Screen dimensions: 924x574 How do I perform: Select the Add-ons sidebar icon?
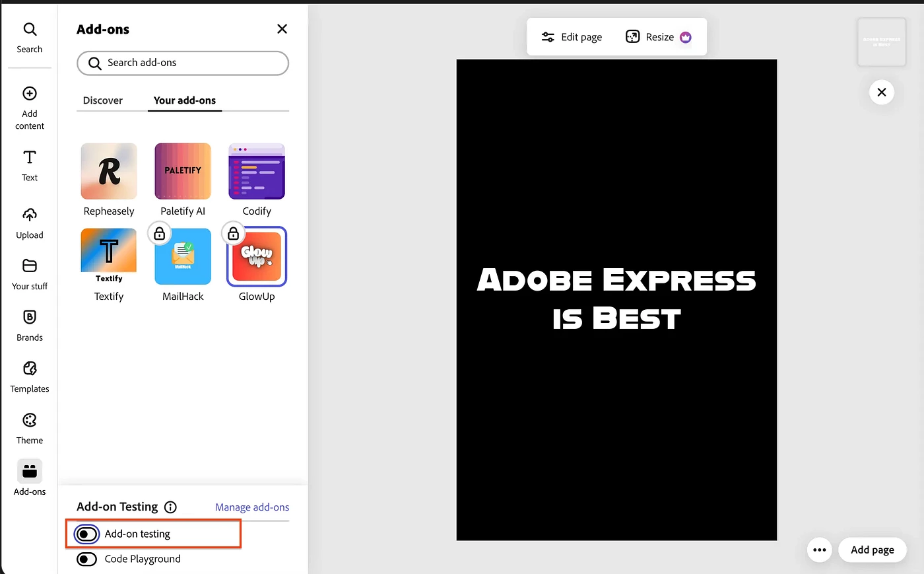point(30,478)
